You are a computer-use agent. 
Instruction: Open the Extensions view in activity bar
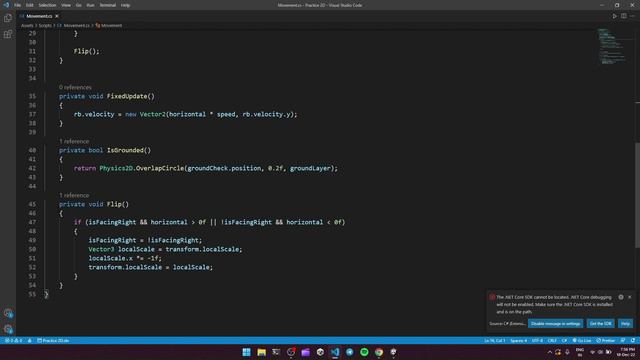(x=8, y=34)
